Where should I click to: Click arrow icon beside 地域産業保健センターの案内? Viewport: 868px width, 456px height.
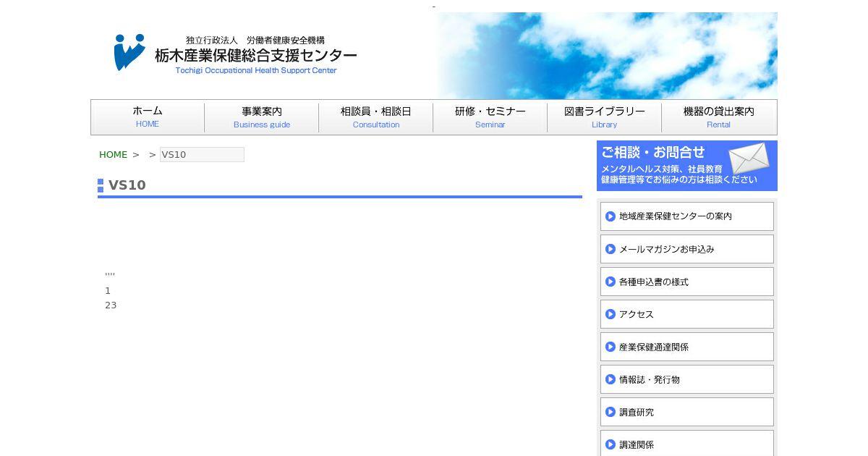pos(610,216)
